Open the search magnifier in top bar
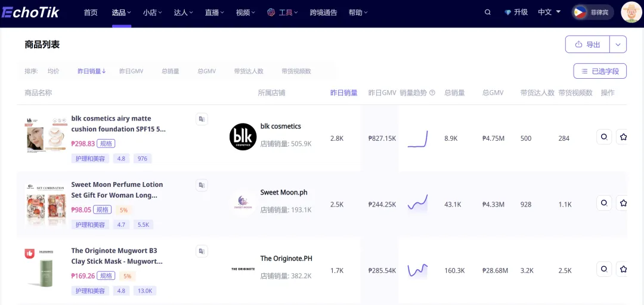 point(488,13)
